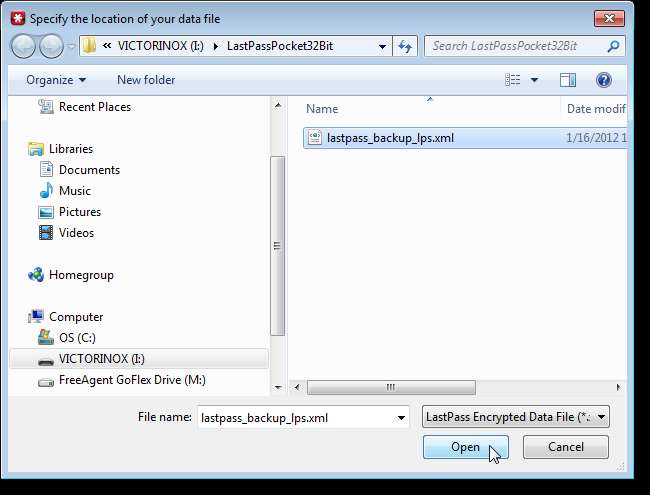650x495 pixels.
Task: Click the red LastPass icon in title bar
Action: pos(17,18)
